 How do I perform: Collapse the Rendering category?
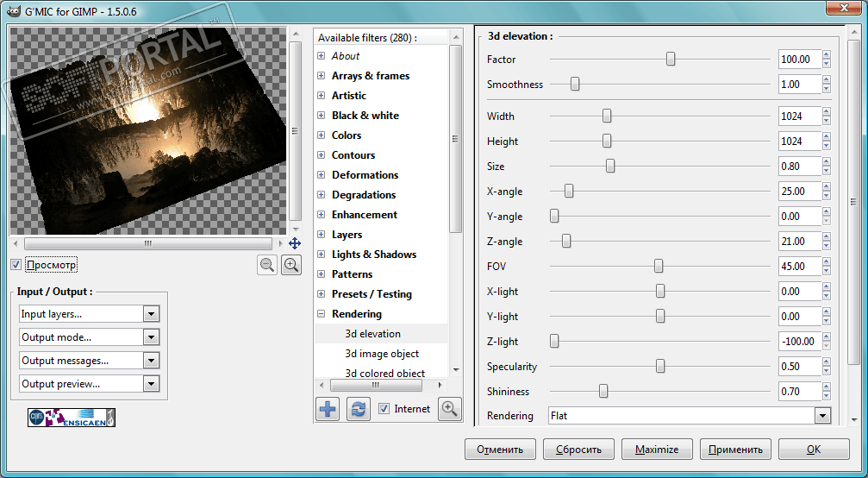point(321,314)
